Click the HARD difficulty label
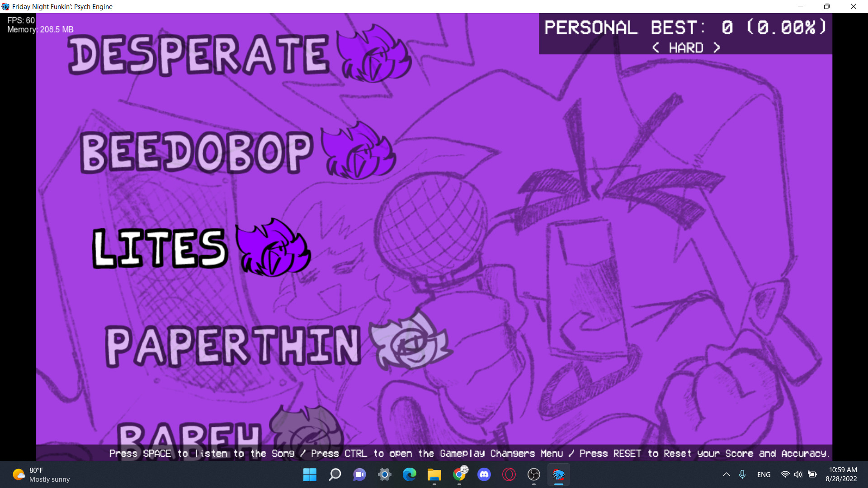This screenshot has height=488, width=868. (686, 48)
